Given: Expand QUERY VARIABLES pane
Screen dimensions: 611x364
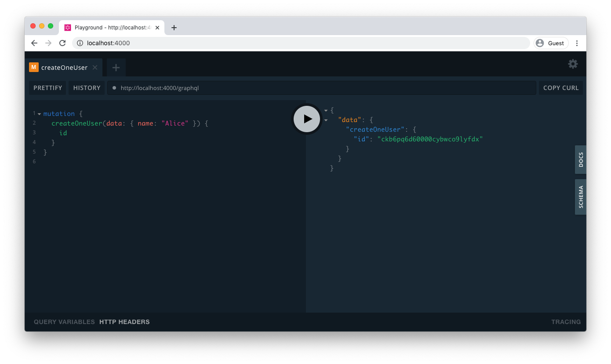Looking at the screenshot, I should coord(64,322).
